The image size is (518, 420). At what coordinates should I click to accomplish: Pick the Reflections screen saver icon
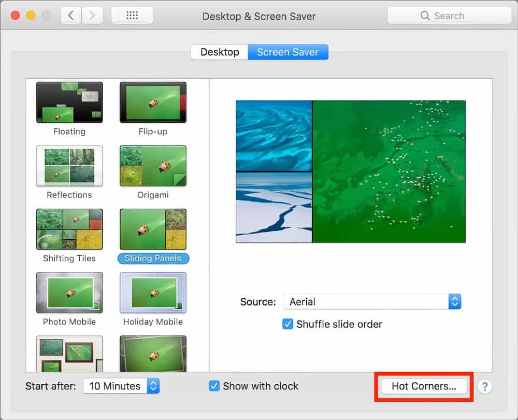69,166
